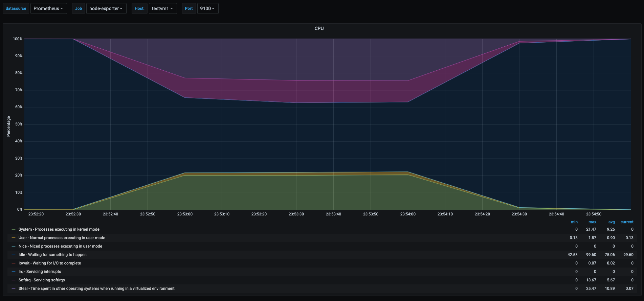Image resolution: width=644 pixels, height=301 pixels.
Task: Expand the node-exporter Job dropdown
Action: [106, 8]
